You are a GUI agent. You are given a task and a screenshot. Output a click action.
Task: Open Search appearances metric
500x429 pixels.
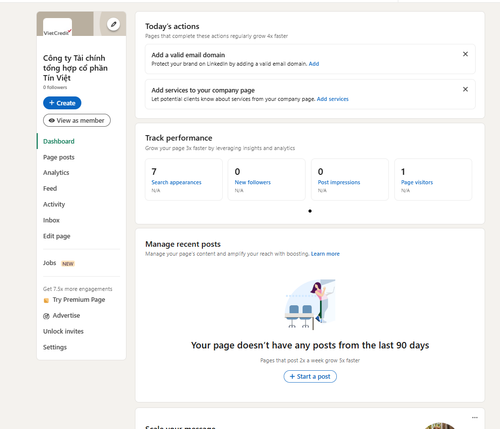click(176, 182)
